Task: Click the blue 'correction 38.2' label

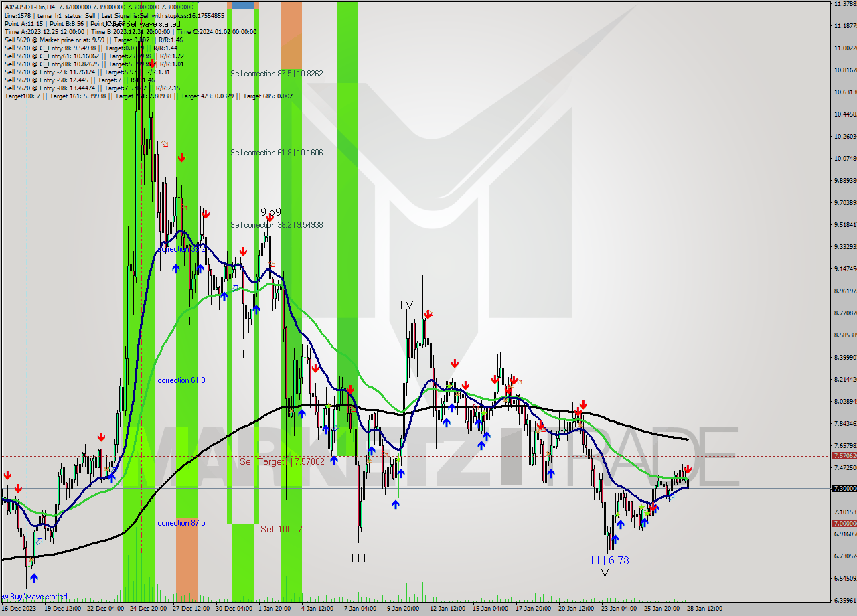Action: click(x=181, y=249)
